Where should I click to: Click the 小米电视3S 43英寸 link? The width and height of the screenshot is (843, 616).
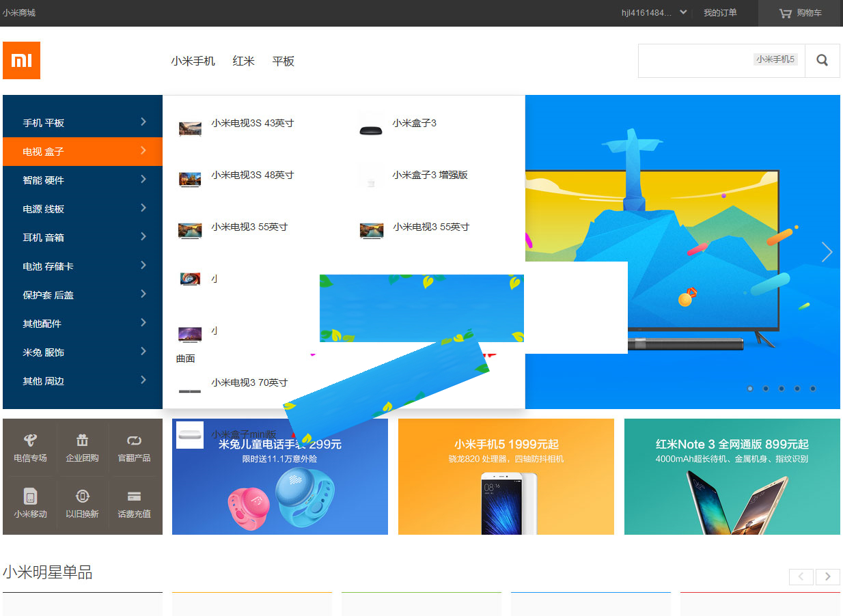(253, 123)
